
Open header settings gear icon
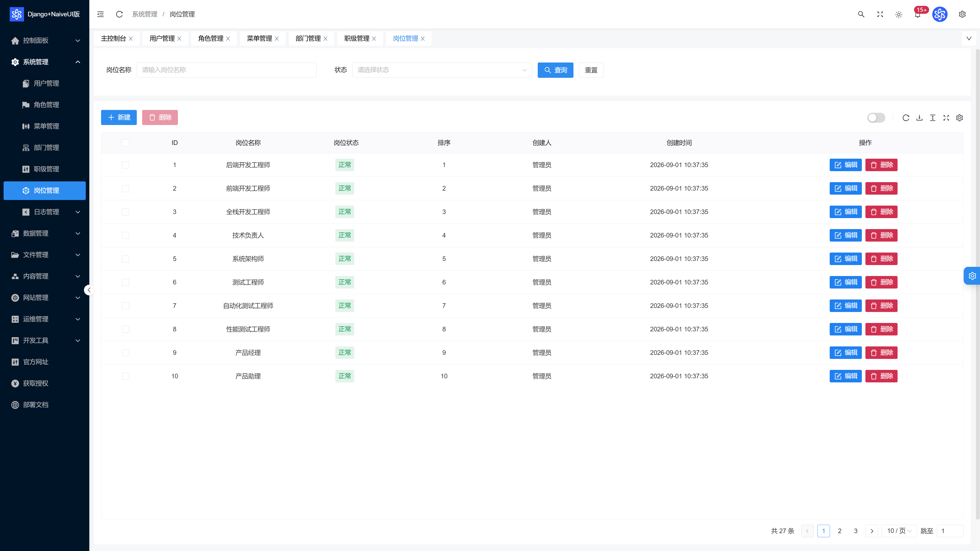click(x=962, y=14)
